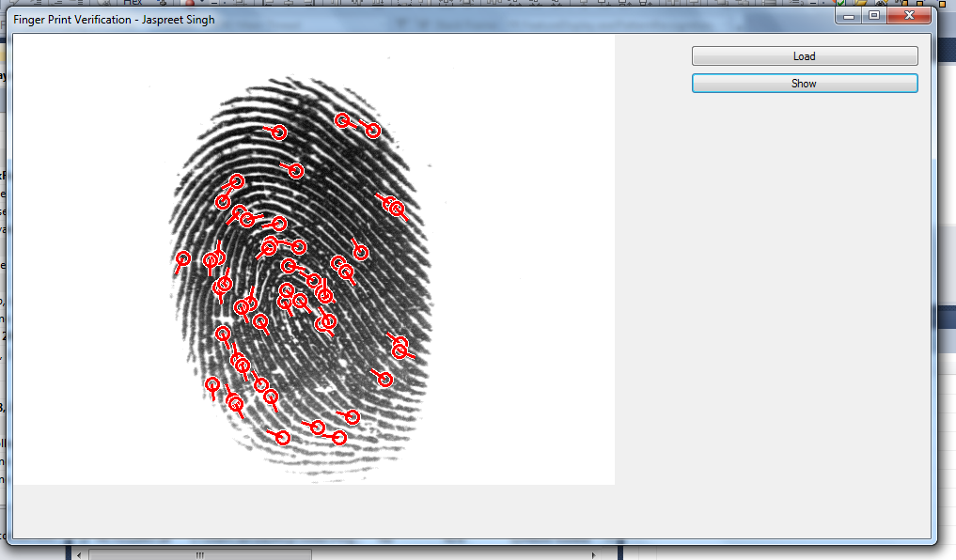Close the Finger Print Verification window
This screenshot has width=956, height=560.
[x=908, y=16]
